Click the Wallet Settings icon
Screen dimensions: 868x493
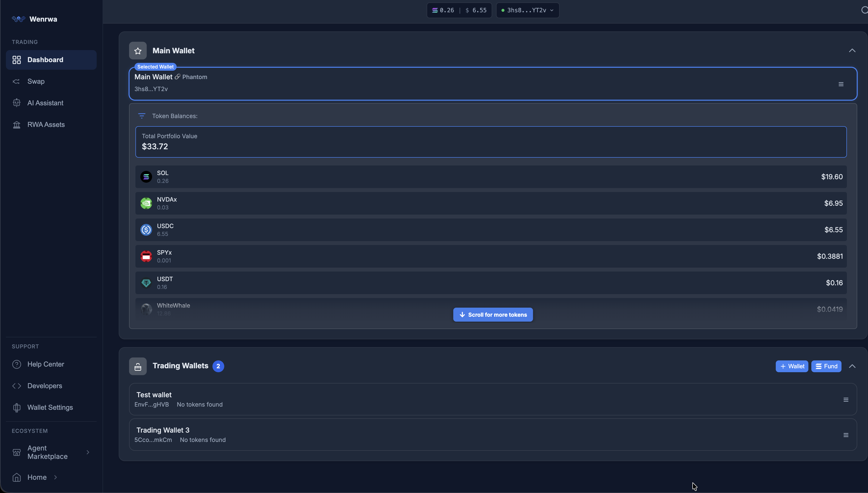(x=17, y=408)
